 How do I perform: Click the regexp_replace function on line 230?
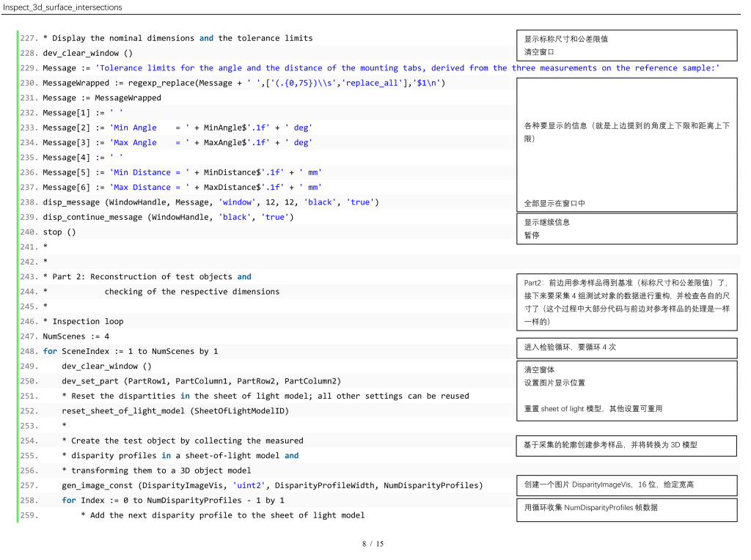tap(161, 83)
